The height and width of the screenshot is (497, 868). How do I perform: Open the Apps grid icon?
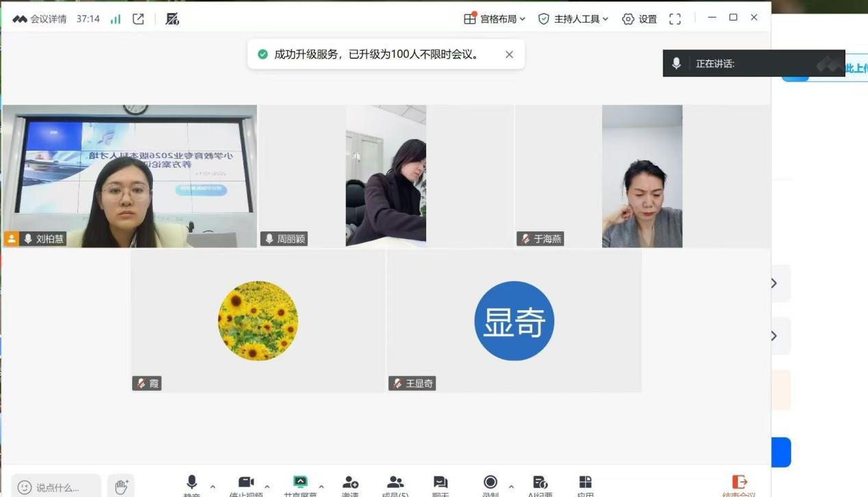[585, 483]
